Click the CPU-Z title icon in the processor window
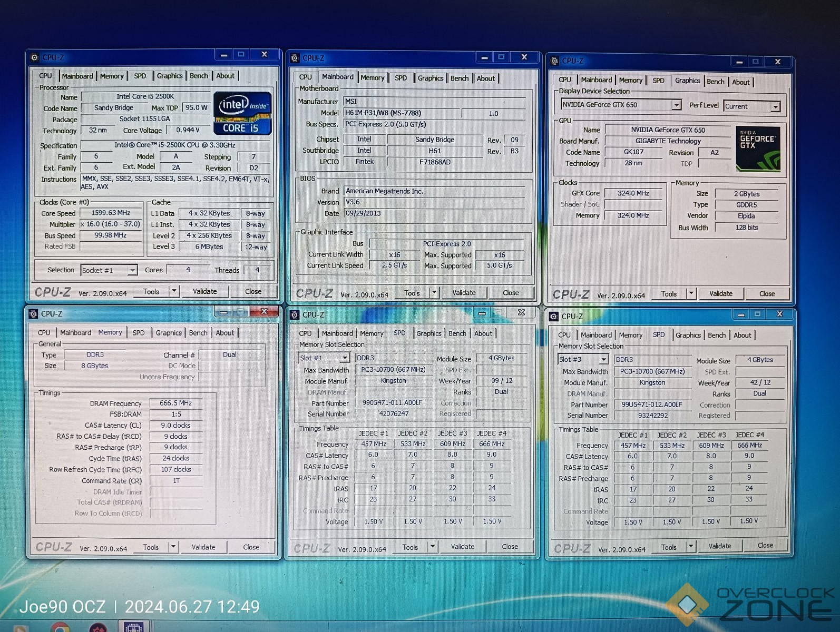The height and width of the screenshot is (632, 840). (x=35, y=57)
